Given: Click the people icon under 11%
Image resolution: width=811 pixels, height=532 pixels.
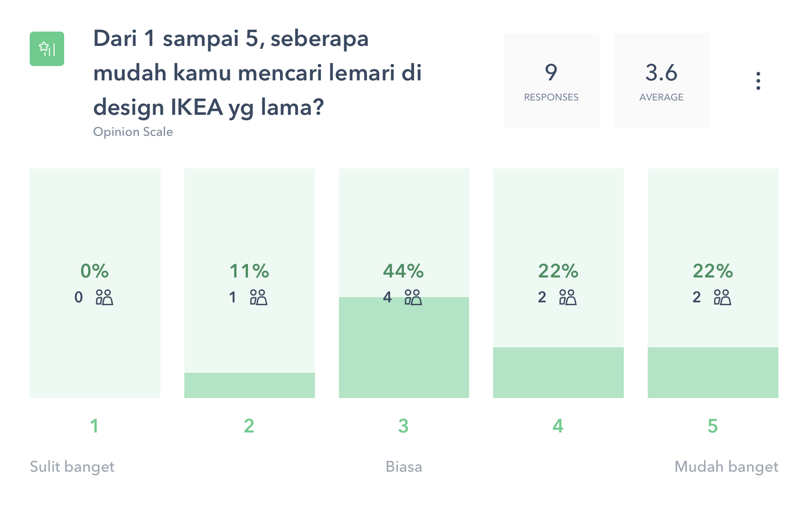Looking at the screenshot, I should point(259,297).
